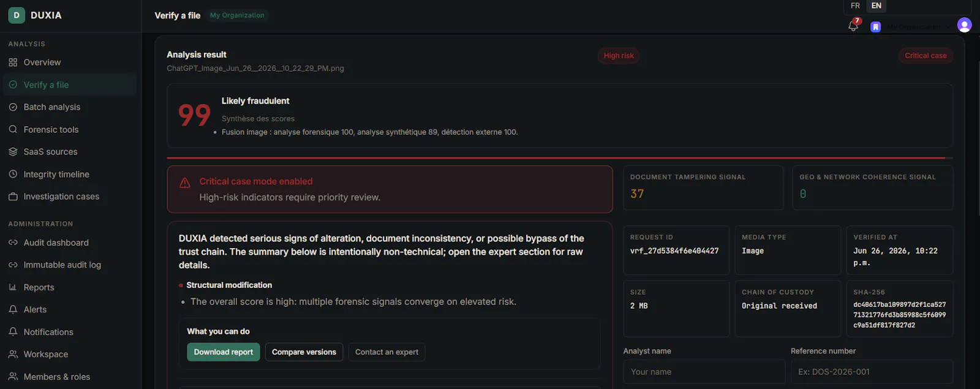The image size is (980, 389).
Task: Click the size value '2 MB'
Action: point(639,306)
